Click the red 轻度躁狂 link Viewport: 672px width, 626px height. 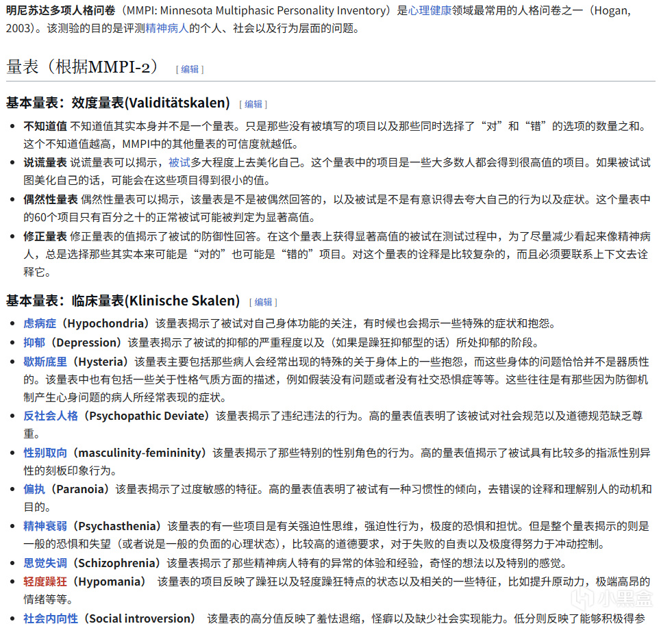click(45, 582)
